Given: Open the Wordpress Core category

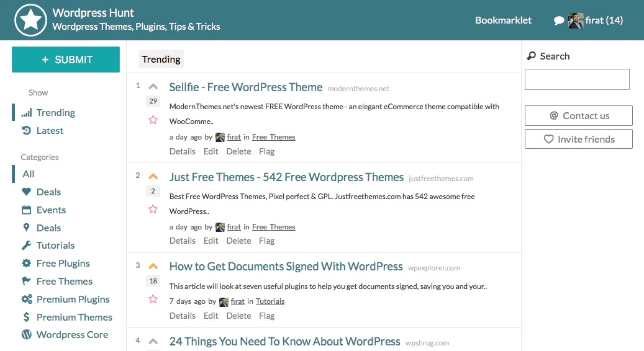Looking at the screenshot, I should click(72, 335).
